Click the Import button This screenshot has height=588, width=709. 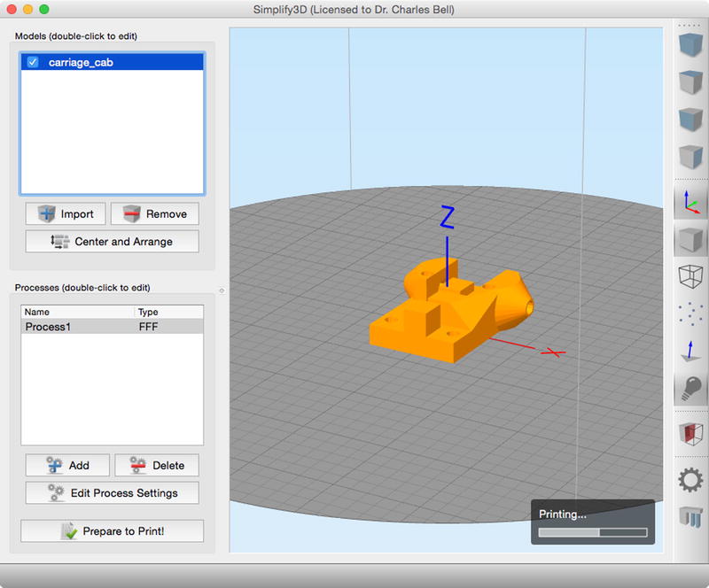pyautogui.click(x=66, y=213)
